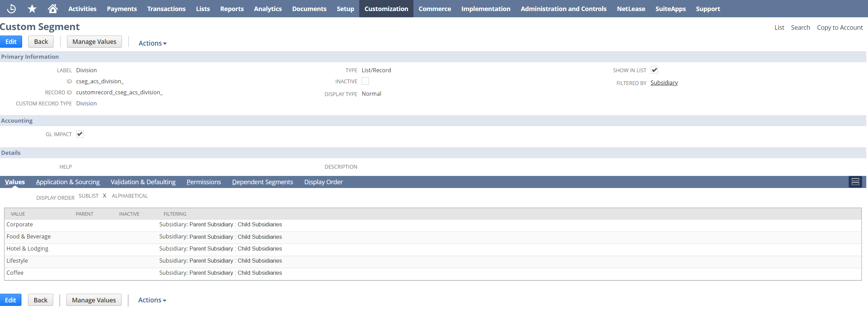Screen dimensions: 868x310
Task: Select the Hotel & Lodging value
Action: pyautogui.click(x=27, y=248)
